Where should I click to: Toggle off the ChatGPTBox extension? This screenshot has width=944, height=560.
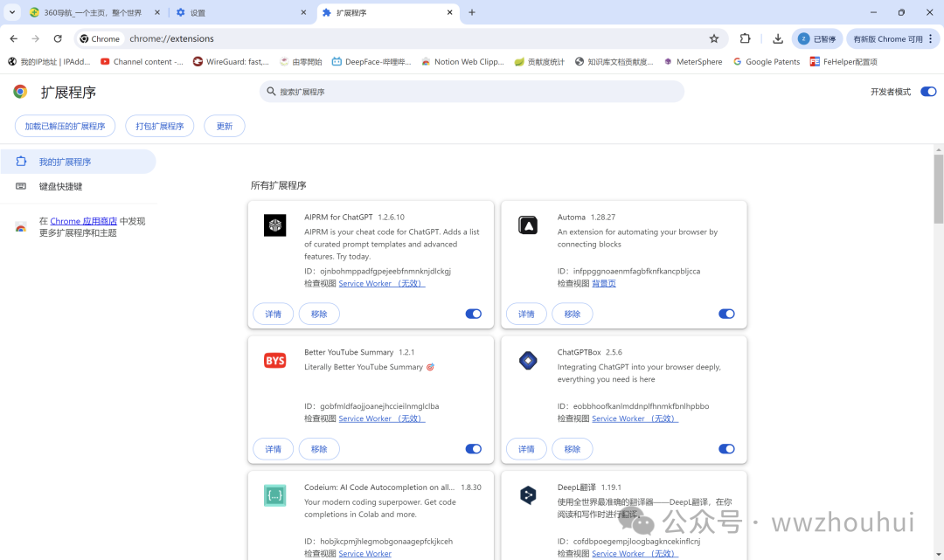point(726,449)
